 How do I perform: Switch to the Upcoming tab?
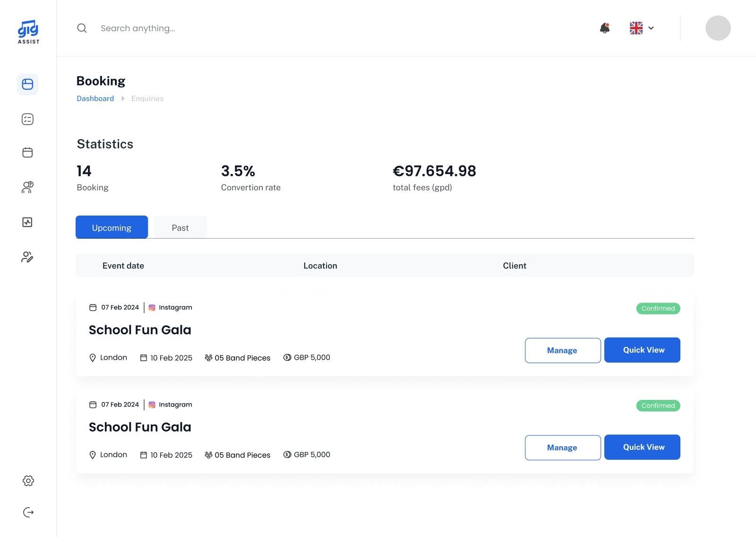click(x=112, y=227)
